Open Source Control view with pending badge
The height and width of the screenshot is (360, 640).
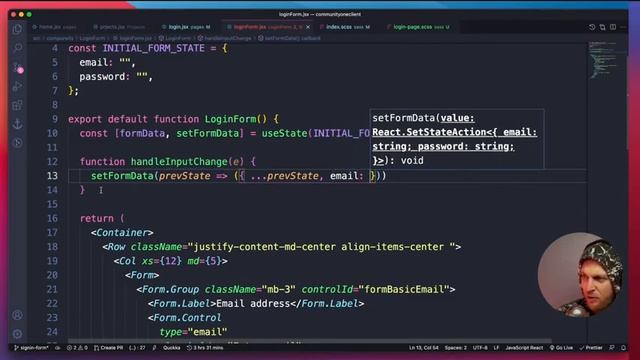(18, 67)
